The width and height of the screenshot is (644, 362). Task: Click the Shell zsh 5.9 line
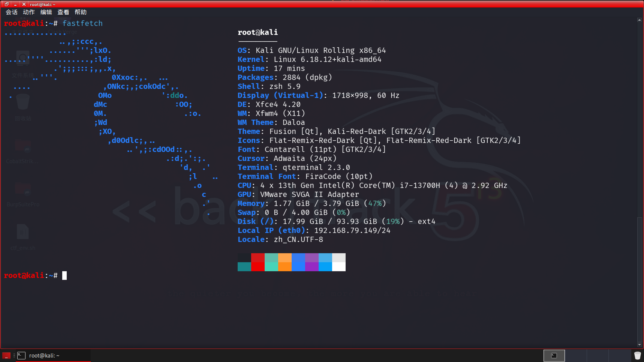269,86
